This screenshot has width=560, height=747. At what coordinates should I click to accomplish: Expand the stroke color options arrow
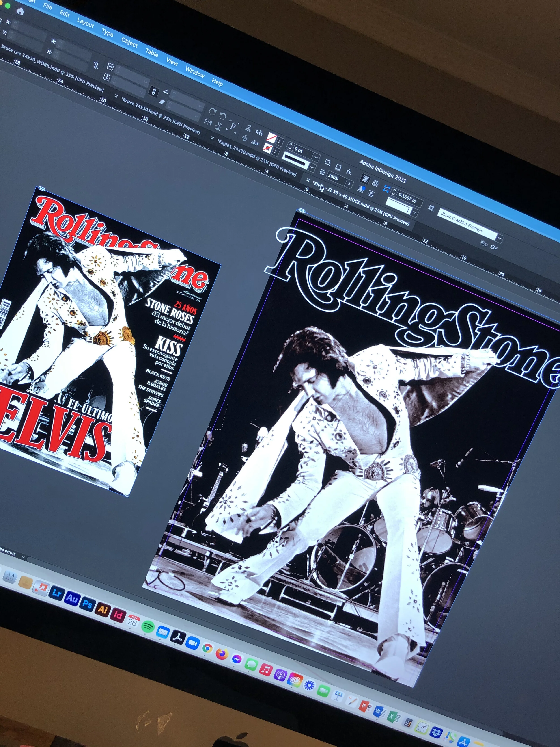pos(276,152)
